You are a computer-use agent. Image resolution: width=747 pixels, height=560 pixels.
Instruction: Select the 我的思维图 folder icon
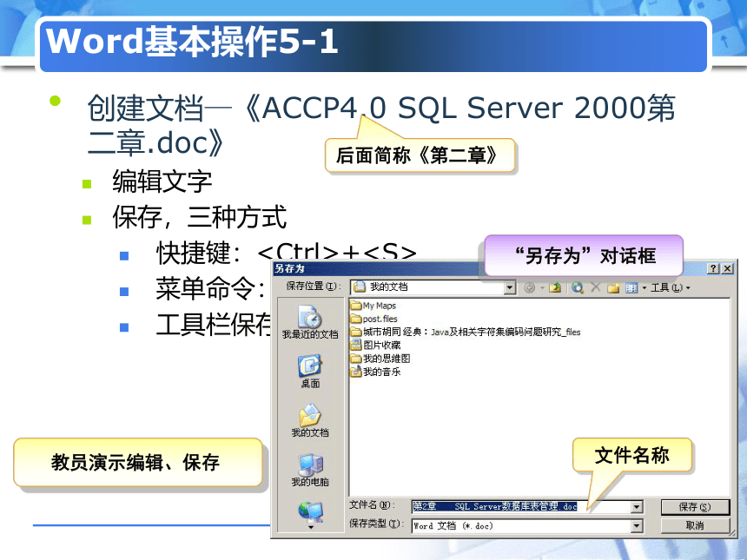(x=356, y=358)
